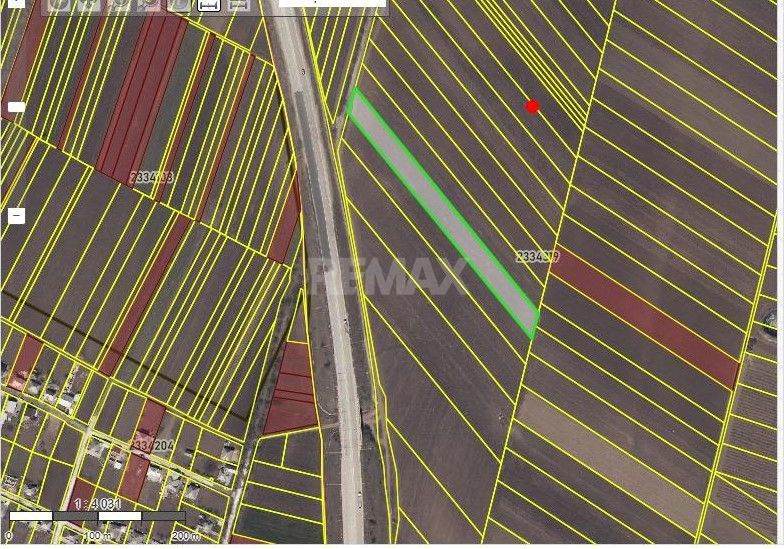784x549 pixels.
Task: Click the white zoom slider handle above the minus button
Action: click(16, 107)
